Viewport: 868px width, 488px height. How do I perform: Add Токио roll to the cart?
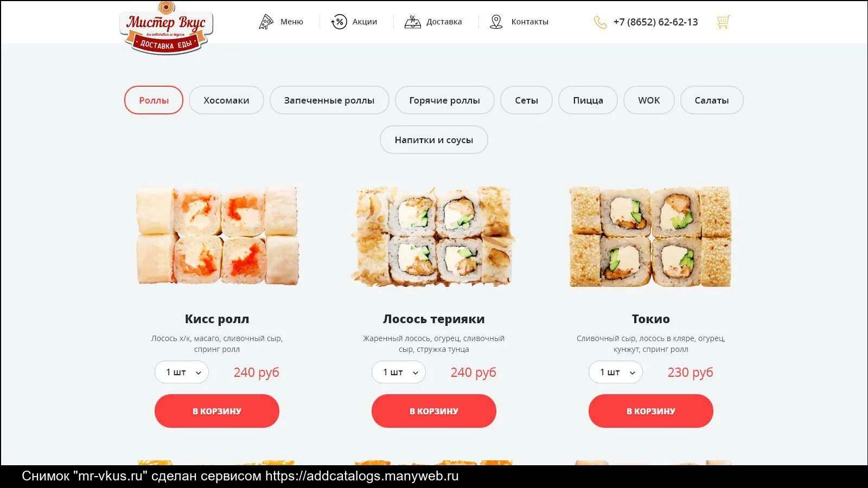651,411
